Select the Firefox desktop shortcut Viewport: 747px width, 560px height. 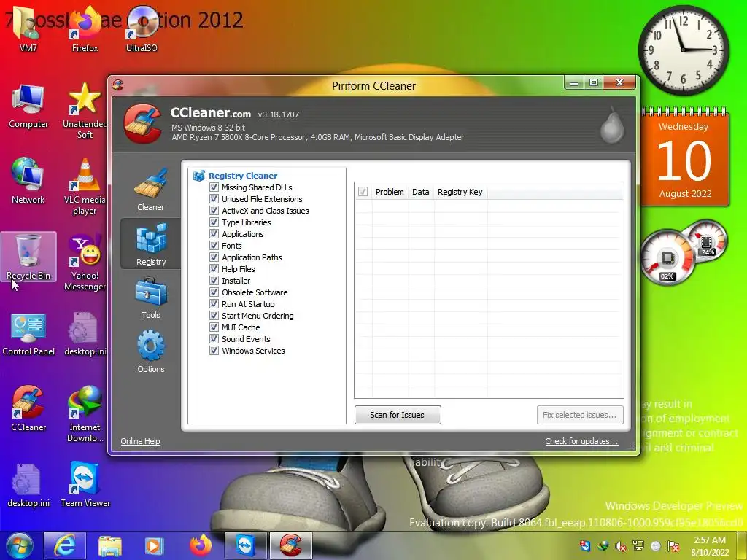point(85,29)
